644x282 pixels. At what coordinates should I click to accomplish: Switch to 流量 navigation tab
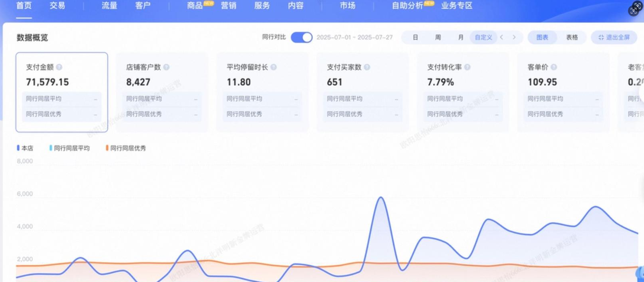(x=109, y=6)
